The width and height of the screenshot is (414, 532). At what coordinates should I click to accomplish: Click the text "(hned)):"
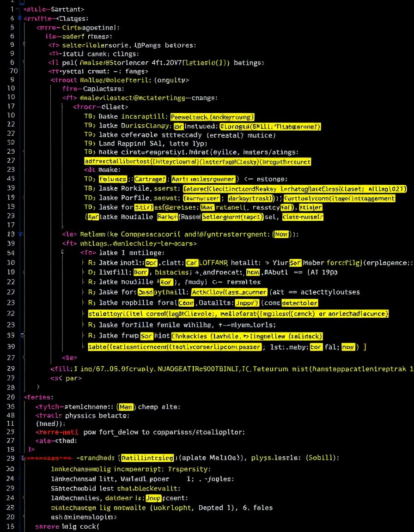click(50, 423)
